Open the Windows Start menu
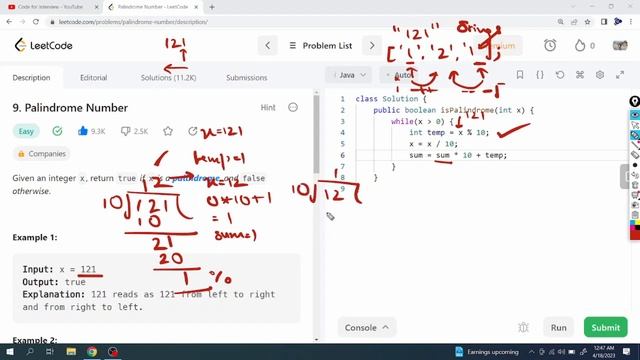Viewport: 640px width, 360px height. pos(10,351)
